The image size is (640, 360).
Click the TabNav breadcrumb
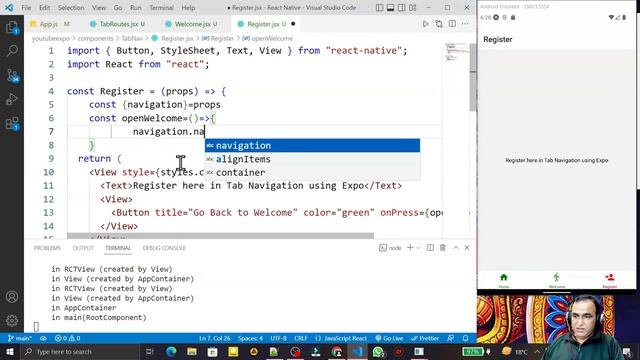click(x=132, y=38)
